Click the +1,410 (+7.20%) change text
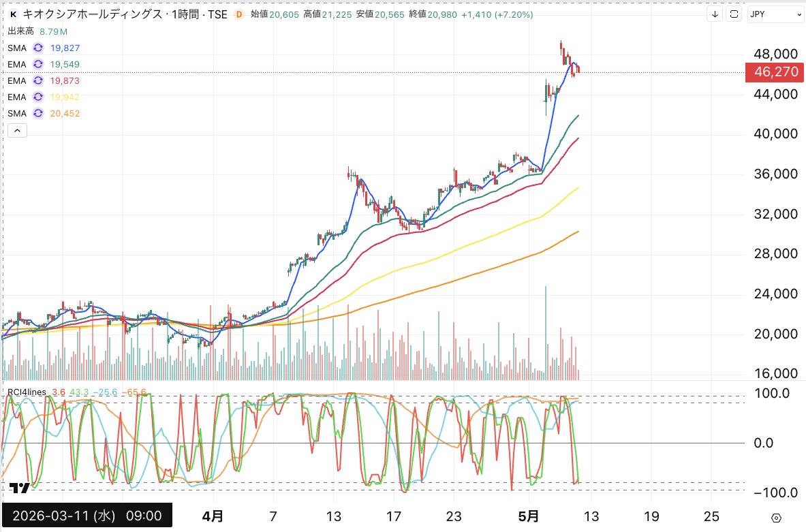 click(497, 14)
